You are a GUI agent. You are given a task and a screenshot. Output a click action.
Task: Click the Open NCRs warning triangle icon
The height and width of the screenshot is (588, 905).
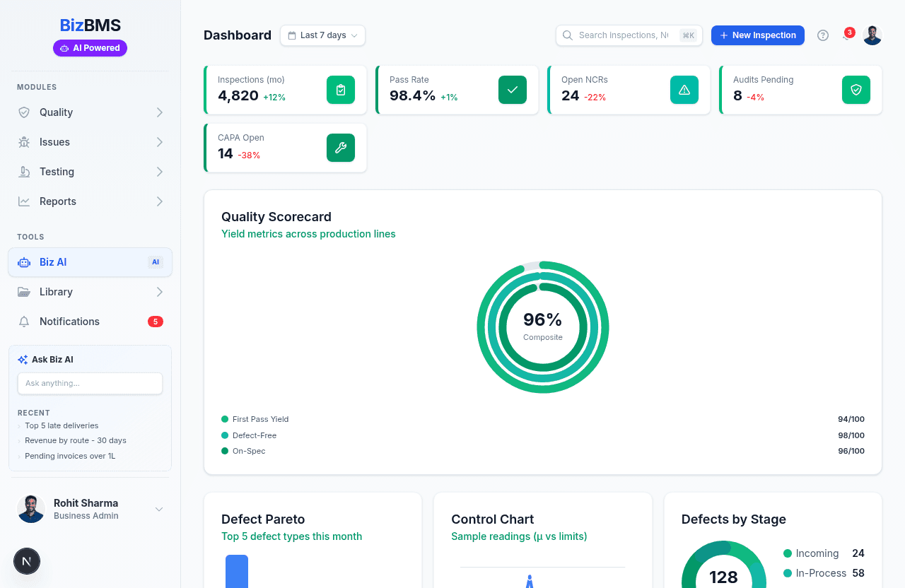point(684,90)
